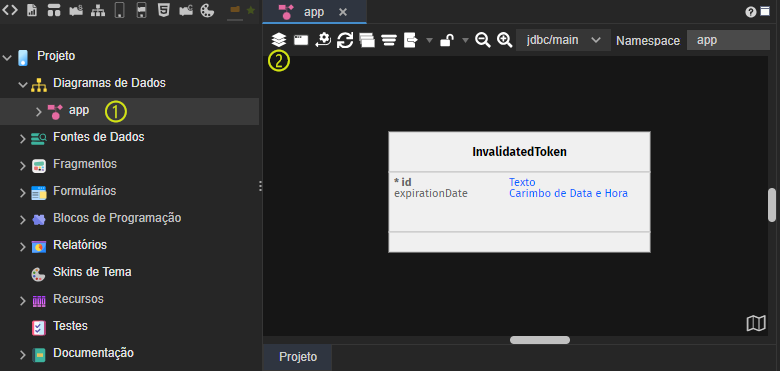
Task: Click the vertical scrollbar thumb of diagram
Action: pyautogui.click(x=772, y=205)
